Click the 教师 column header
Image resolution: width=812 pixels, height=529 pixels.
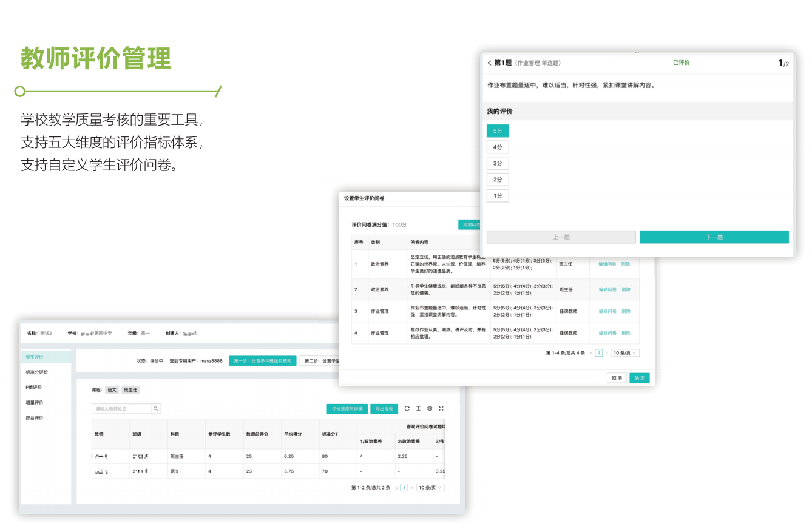coord(110,434)
